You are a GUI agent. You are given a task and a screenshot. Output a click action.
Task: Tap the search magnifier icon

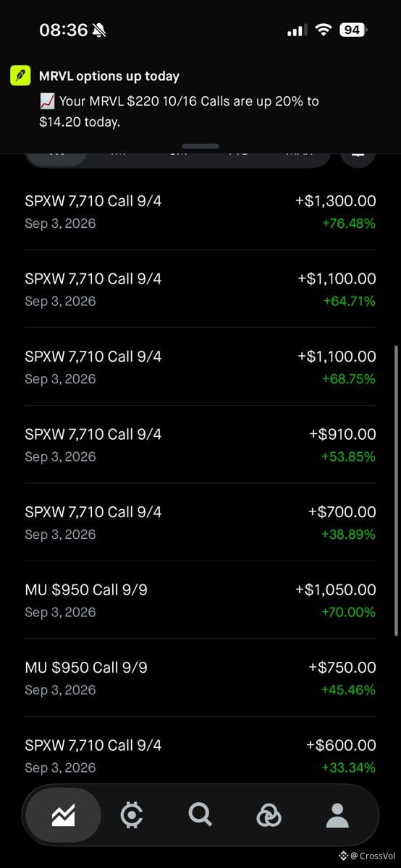[200, 815]
